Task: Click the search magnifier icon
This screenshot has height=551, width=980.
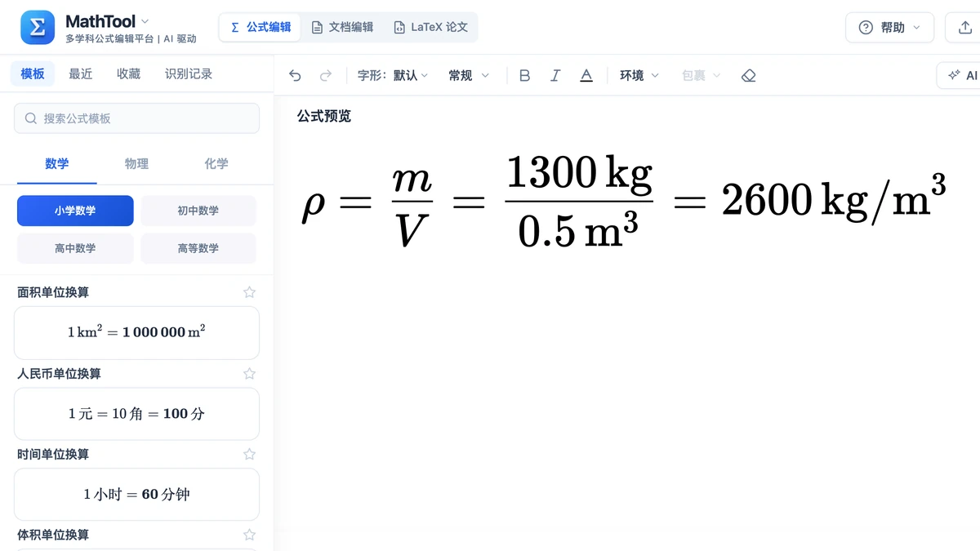Action: pyautogui.click(x=31, y=118)
